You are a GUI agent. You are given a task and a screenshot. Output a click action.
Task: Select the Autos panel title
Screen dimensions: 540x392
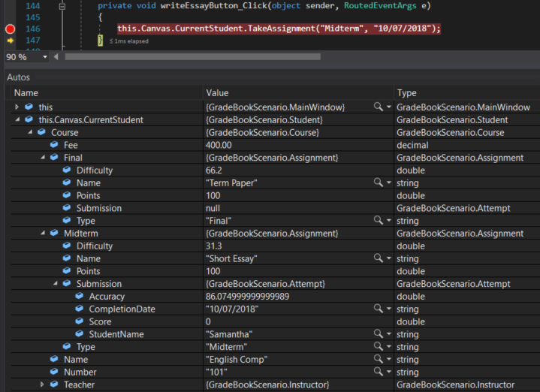click(18, 77)
